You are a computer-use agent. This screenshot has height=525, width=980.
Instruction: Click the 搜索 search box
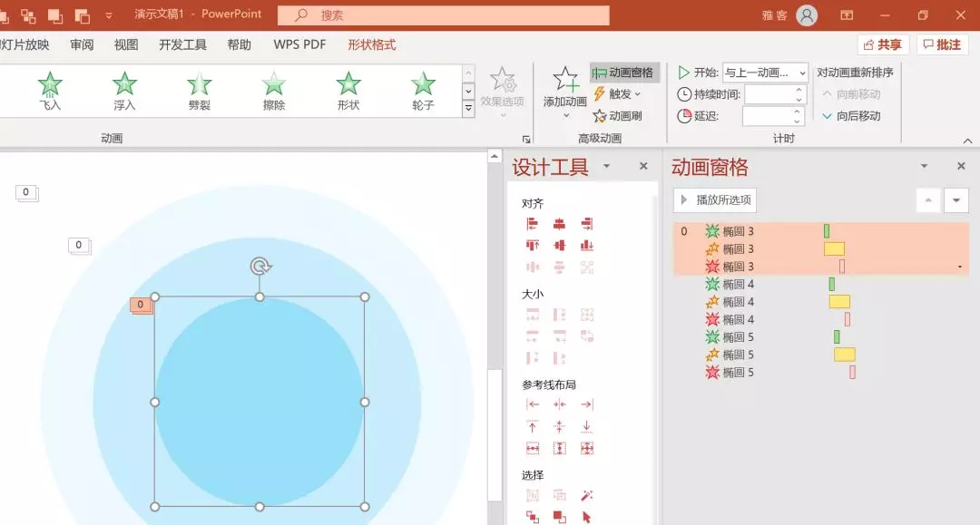pyautogui.click(x=444, y=15)
